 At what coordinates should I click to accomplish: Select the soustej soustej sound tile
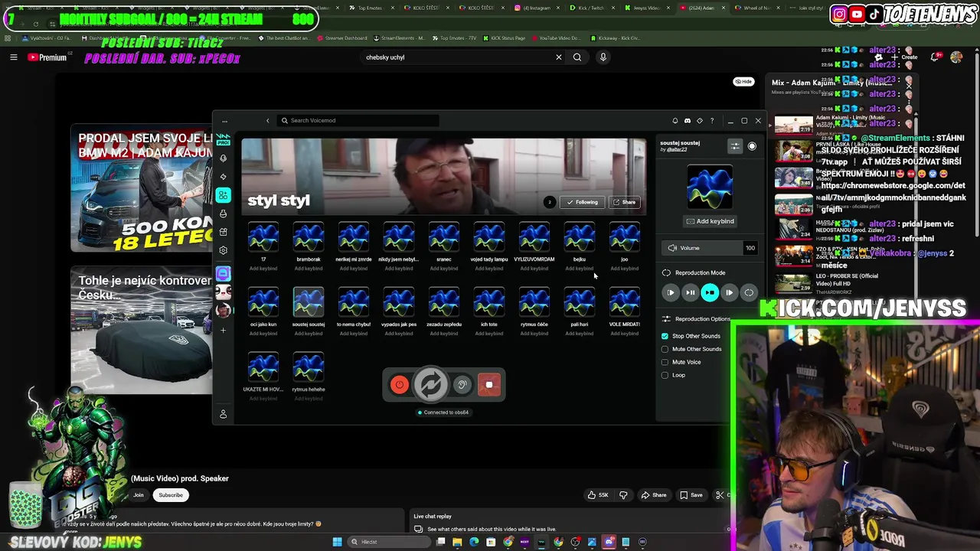309,303
